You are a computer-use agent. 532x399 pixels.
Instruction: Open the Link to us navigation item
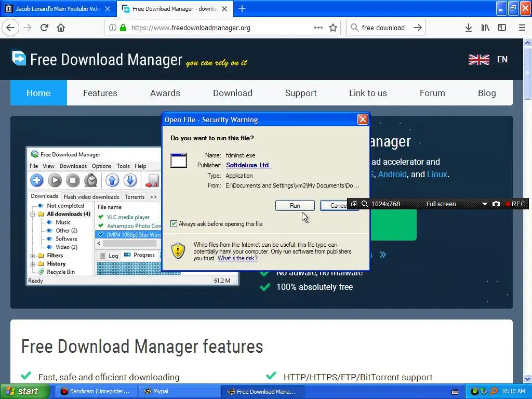coord(368,93)
